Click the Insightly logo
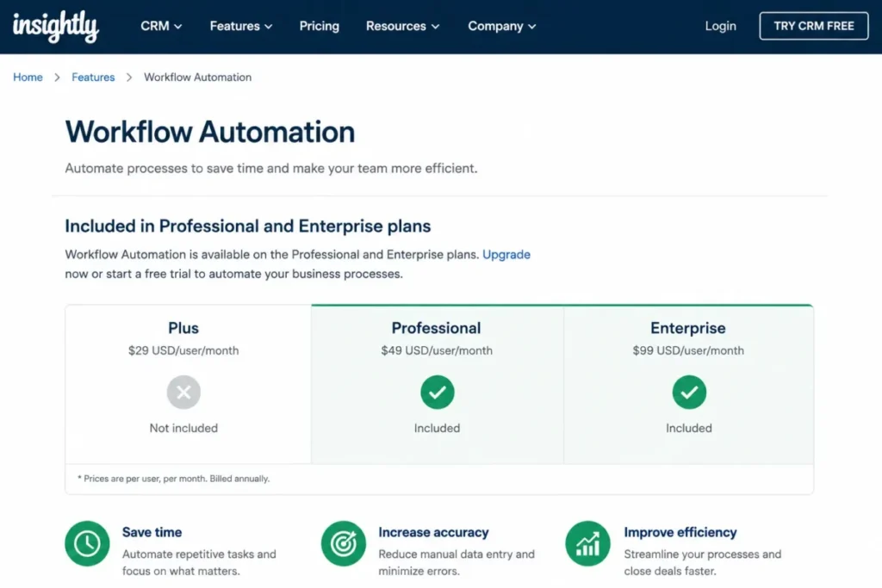This screenshot has width=882, height=588. pos(56,26)
